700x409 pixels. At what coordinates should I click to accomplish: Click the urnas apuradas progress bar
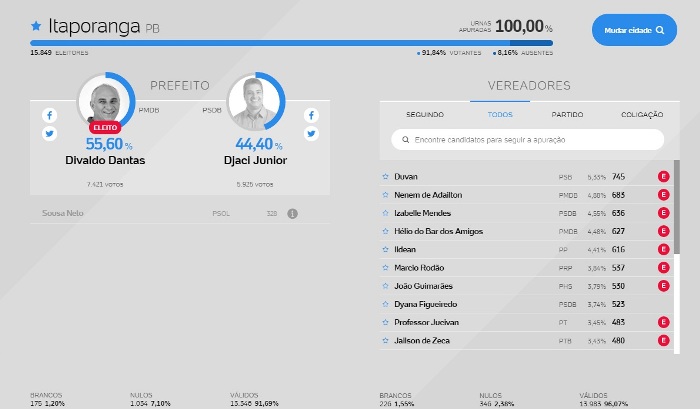[291, 43]
